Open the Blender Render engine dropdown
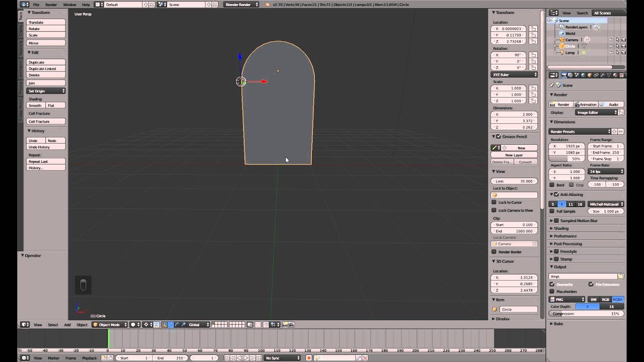644x362 pixels. [x=242, y=5]
